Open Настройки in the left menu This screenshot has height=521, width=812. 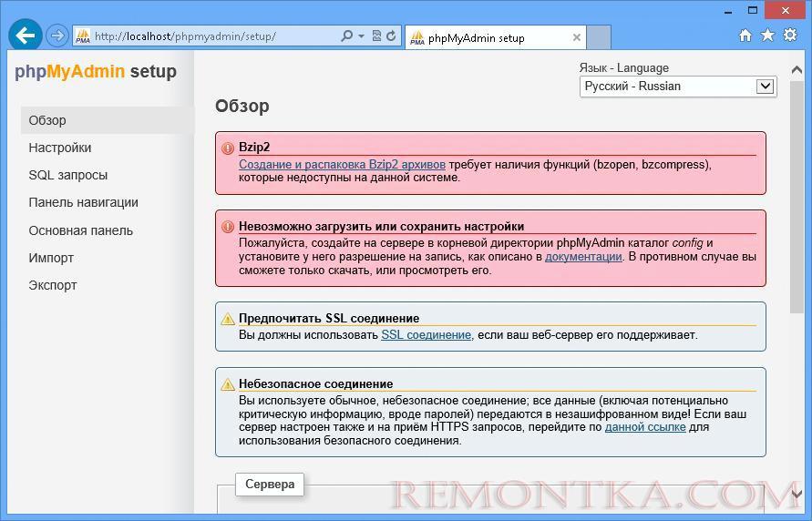click(60, 148)
